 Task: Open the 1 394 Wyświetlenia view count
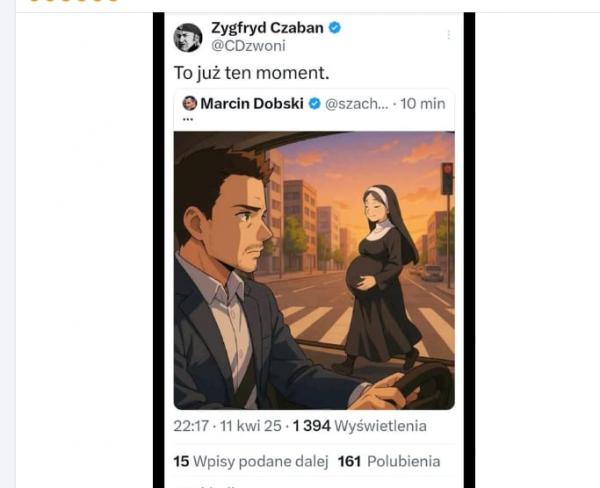coord(358,426)
